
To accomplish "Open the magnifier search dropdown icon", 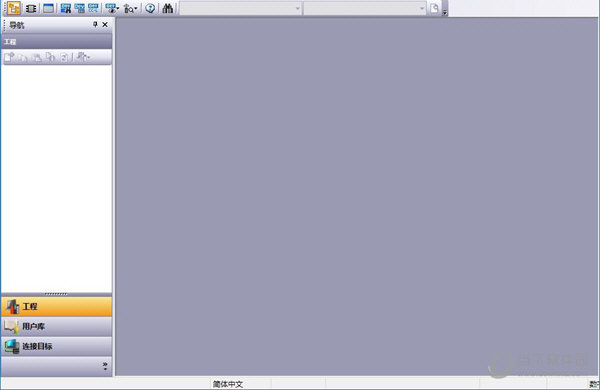I will point(130,8).
